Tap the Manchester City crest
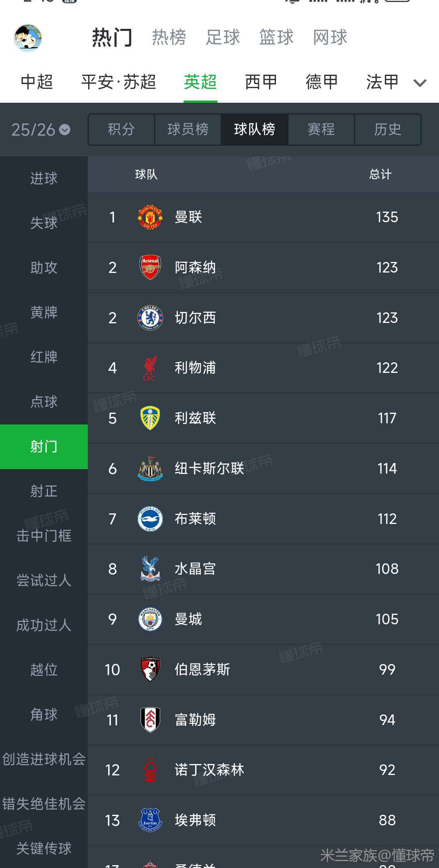 coord(150,619)
